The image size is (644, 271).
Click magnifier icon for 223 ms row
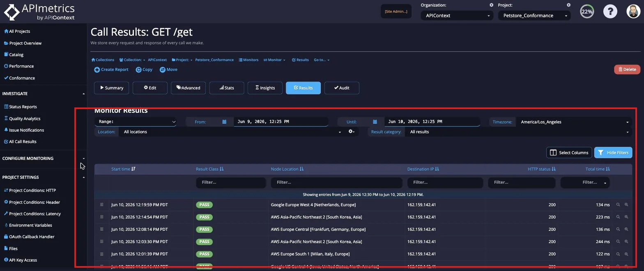click(618, 217)
